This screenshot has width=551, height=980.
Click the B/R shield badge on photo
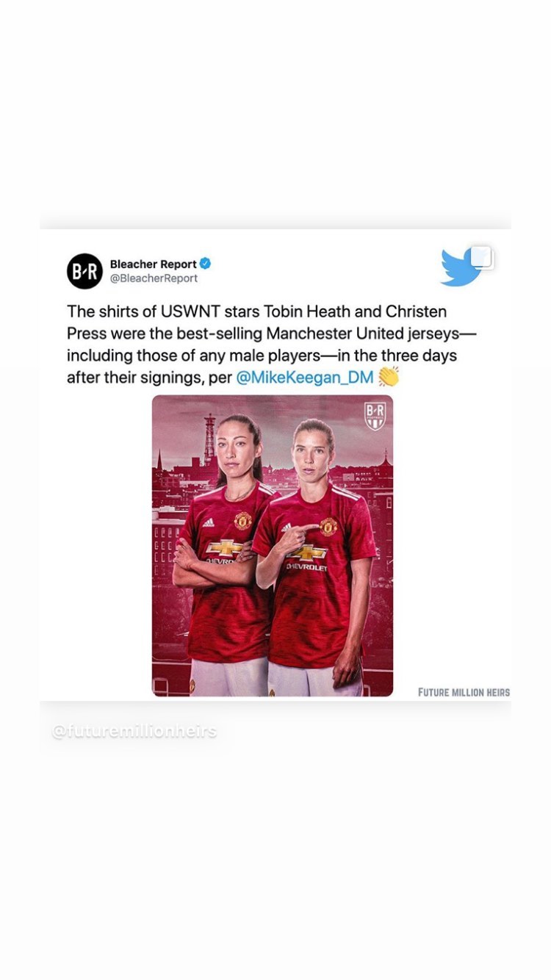(375, 416)
